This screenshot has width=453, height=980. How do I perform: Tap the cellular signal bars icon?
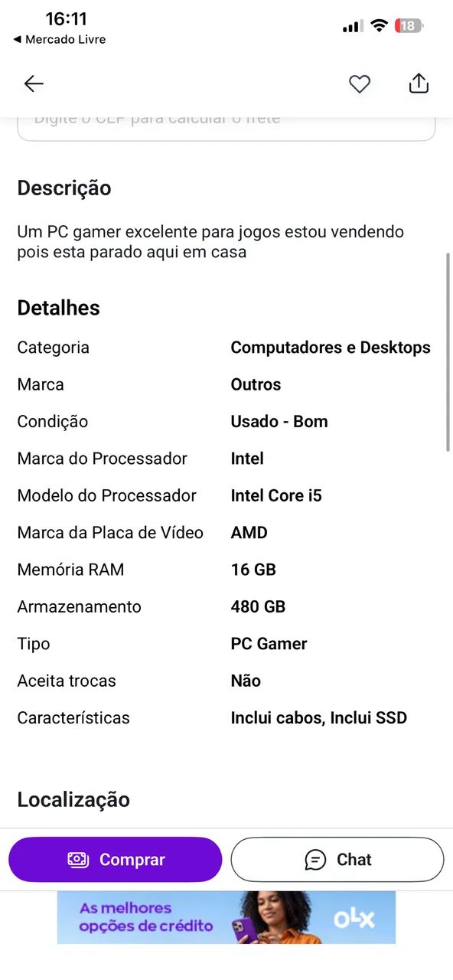[353, 26]
